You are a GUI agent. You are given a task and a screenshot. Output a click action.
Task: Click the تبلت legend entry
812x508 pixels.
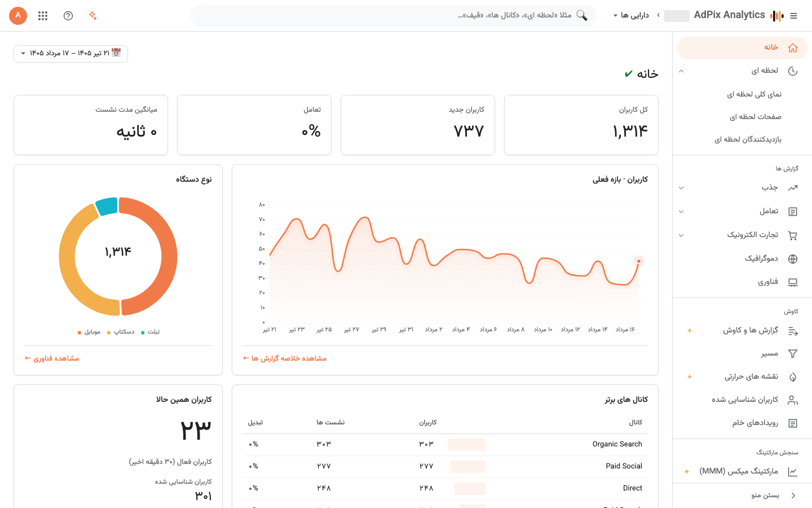pyautogui.click(x=151, y=332)
